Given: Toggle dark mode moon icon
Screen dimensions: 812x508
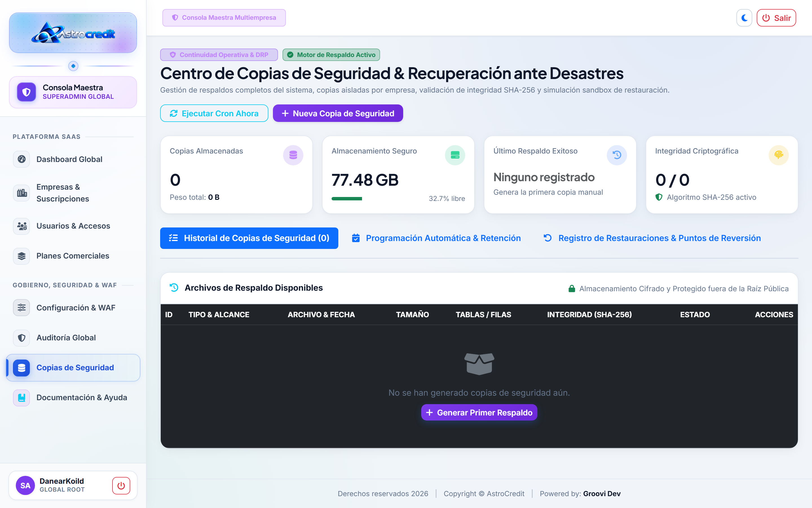Looking at the screenshot, I should coord(744,18).
